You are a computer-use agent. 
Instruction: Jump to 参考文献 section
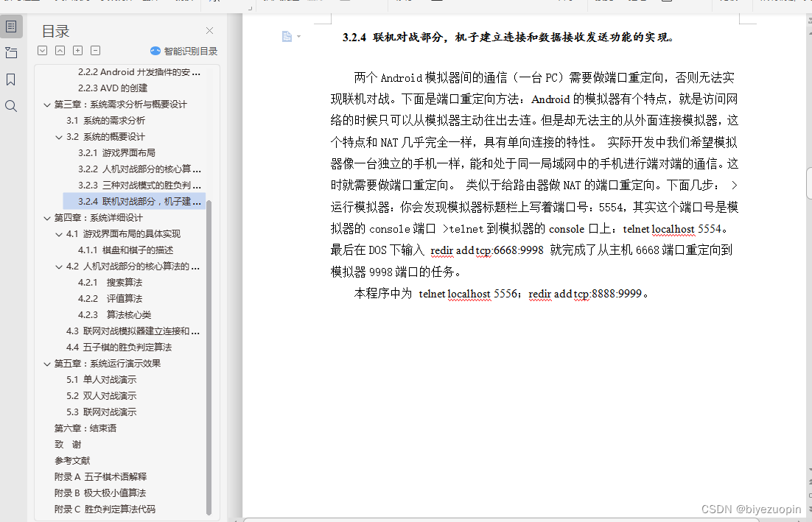tap(72, 460)
